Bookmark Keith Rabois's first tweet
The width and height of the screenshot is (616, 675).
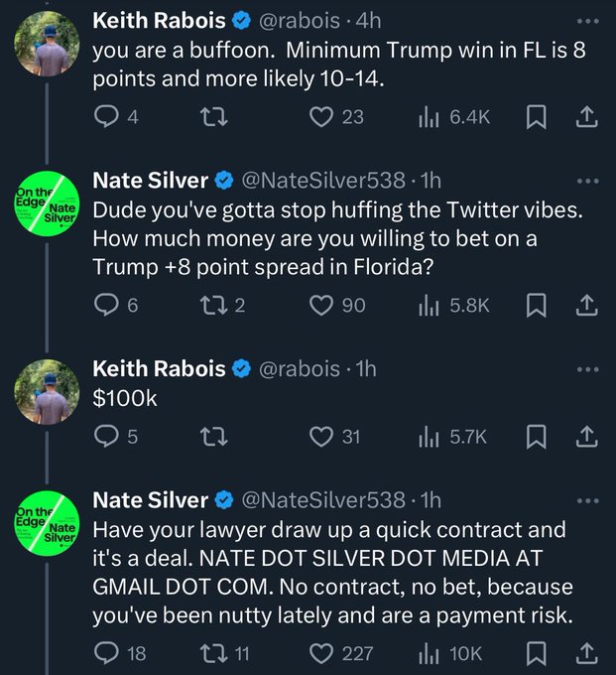coord(537,117)
